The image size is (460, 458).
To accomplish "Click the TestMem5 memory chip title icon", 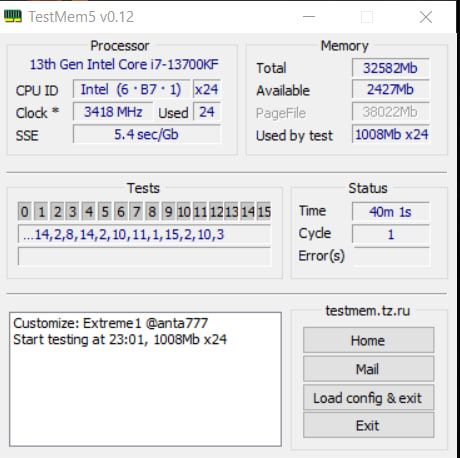I will pos(13,16).
